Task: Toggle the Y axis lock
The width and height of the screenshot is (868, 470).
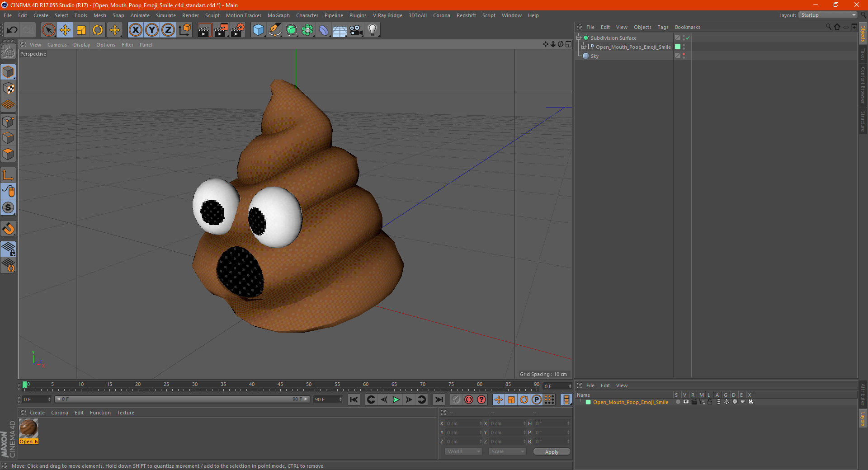Action: (x=152, y=30)
